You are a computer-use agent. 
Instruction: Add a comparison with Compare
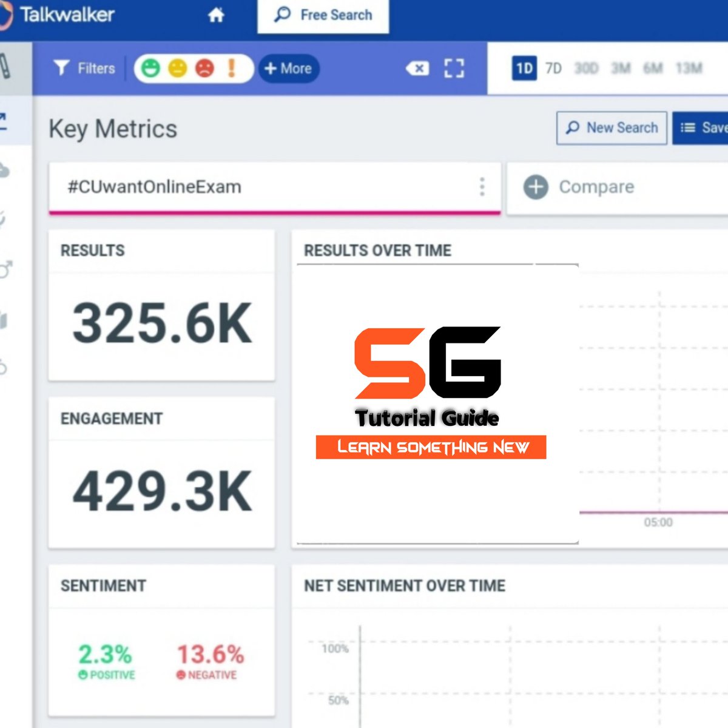tap(596, 187)
